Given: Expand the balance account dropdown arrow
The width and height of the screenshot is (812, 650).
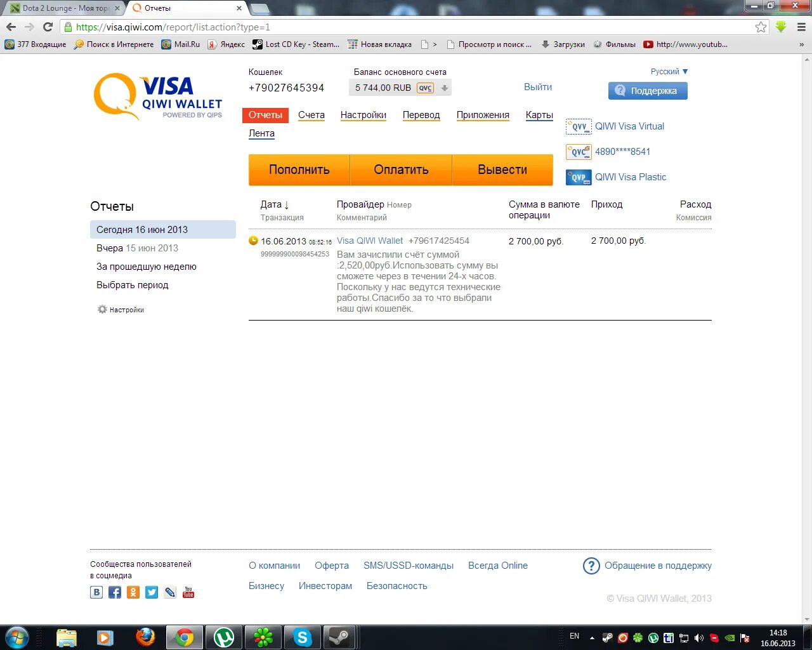Looking at the screenshot, I should tap(445, 88).
